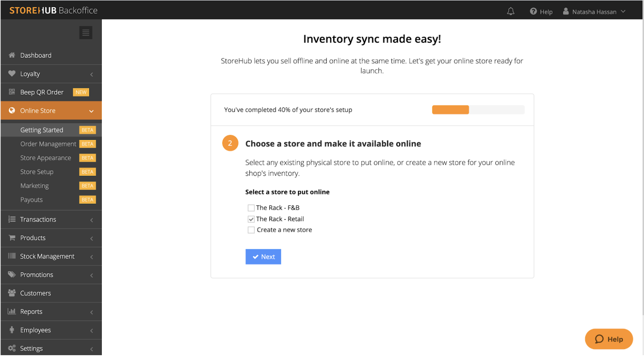The height and width of the screenshot is (356, 644).
Task: Click the blue Next button
Action: 263,257
